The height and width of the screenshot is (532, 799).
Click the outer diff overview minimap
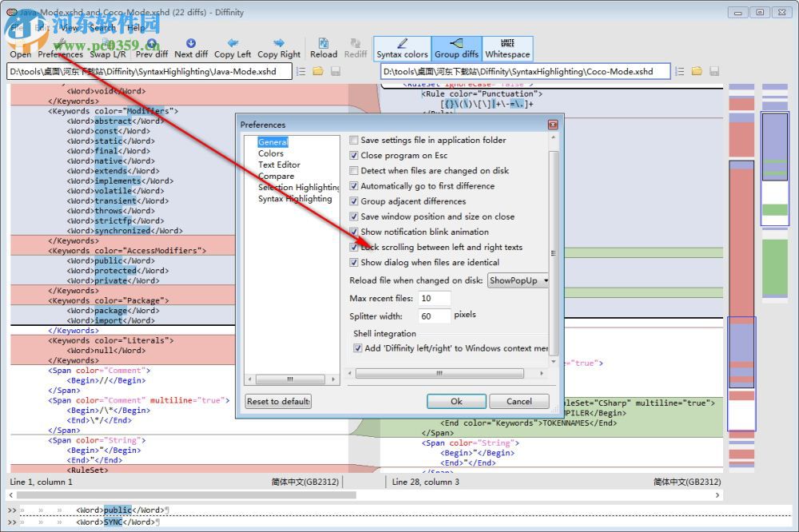tap(775, 193)
